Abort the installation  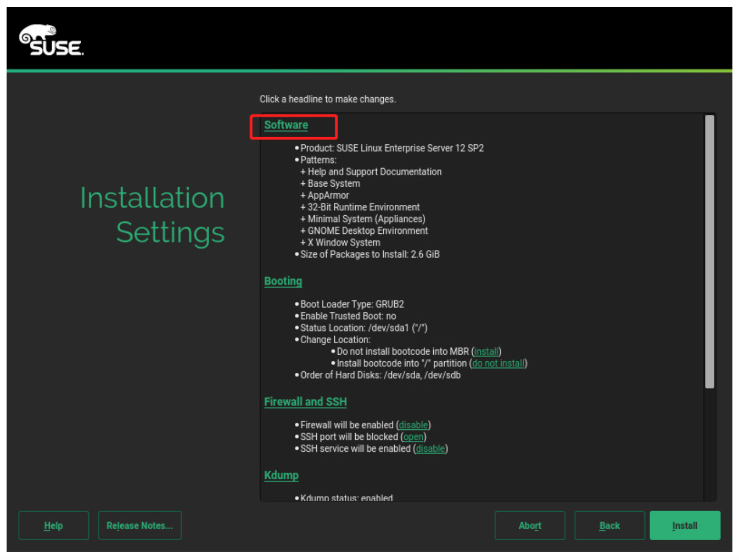click(x=530, y=525)
